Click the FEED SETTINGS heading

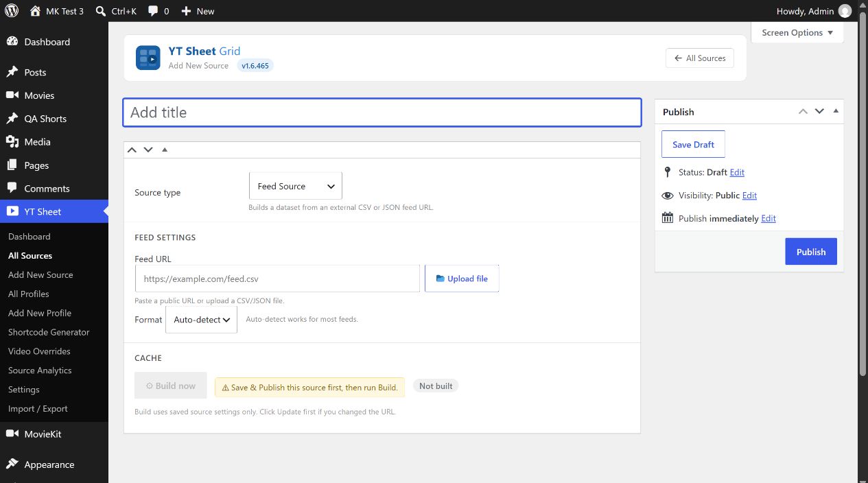[165, 237]
